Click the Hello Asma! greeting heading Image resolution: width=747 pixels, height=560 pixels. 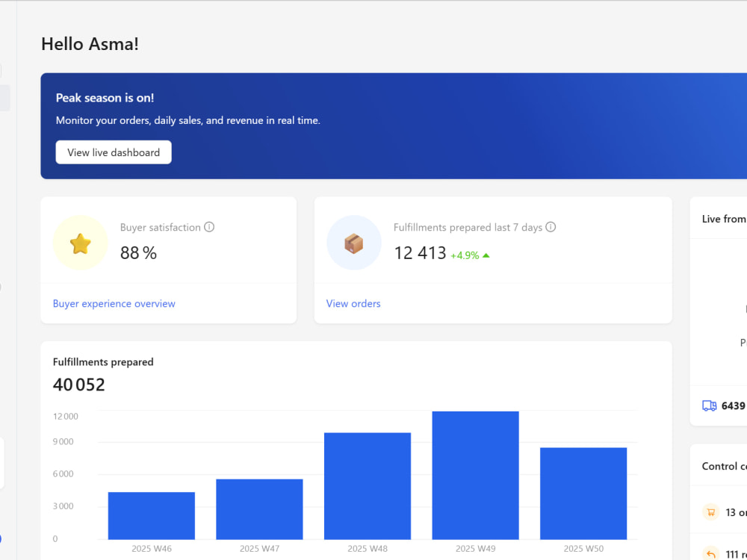pos(90,44)
